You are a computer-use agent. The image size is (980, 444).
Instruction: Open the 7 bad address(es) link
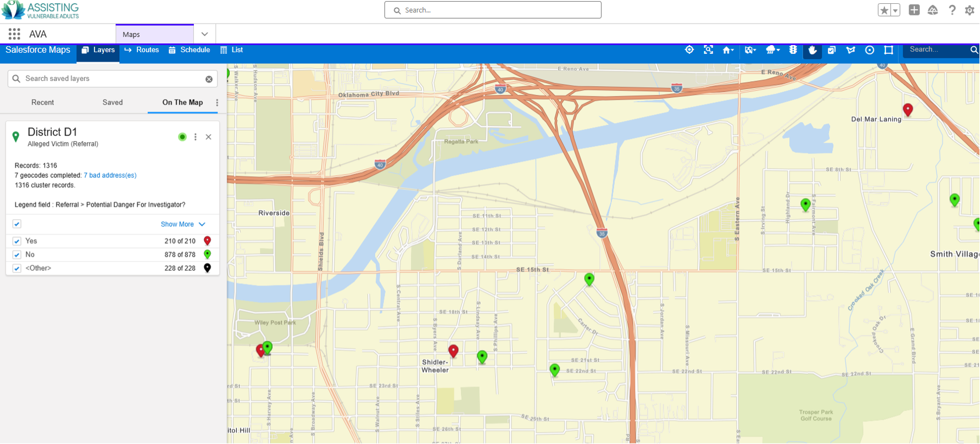coord(110,175)
